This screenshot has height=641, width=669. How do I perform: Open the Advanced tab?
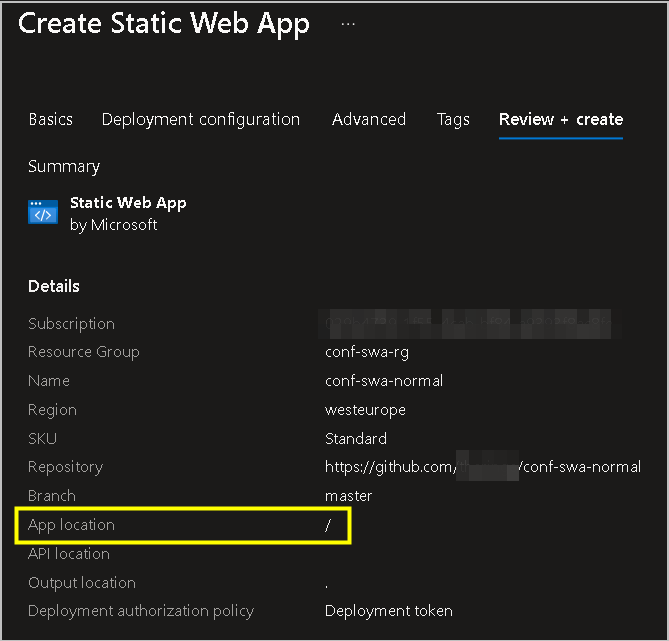(369, 119)
